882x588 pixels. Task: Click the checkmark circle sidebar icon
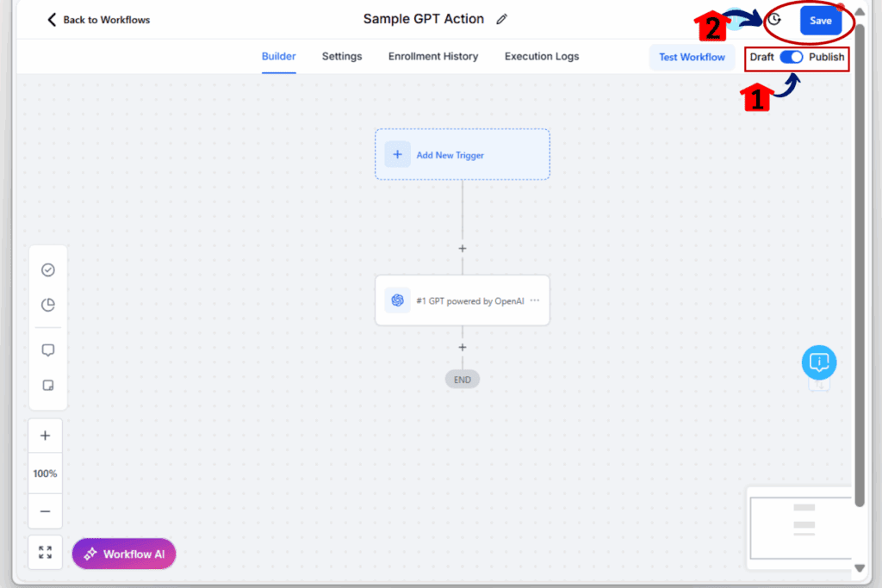point(48,270)
